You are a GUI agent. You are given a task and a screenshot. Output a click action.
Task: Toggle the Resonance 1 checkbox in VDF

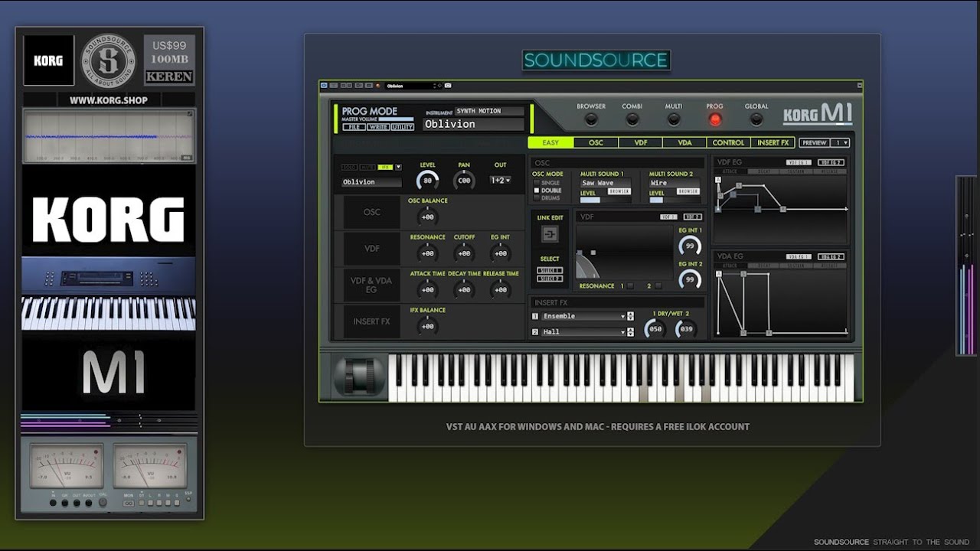(630, 286)
